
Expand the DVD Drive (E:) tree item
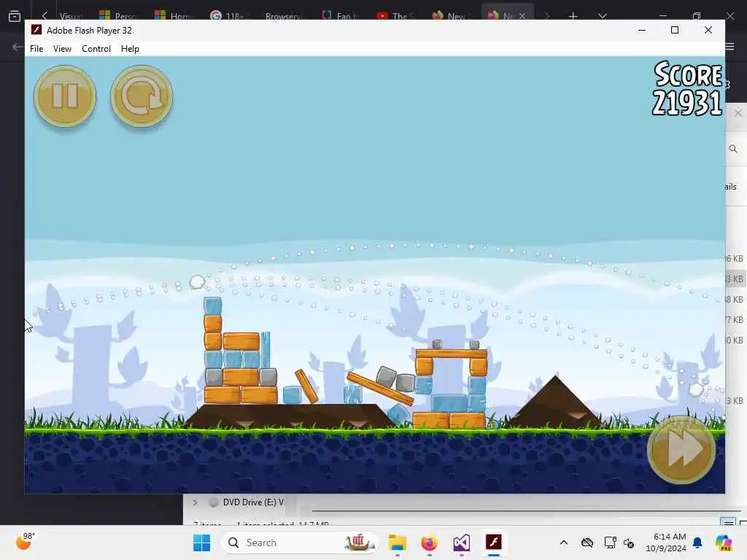coord(195,502)
